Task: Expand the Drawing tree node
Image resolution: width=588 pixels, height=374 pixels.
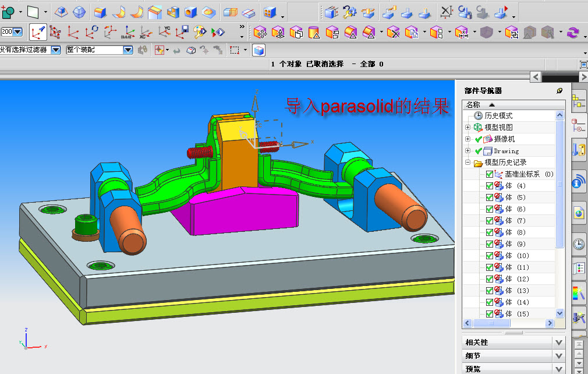Action: [467, 150]
